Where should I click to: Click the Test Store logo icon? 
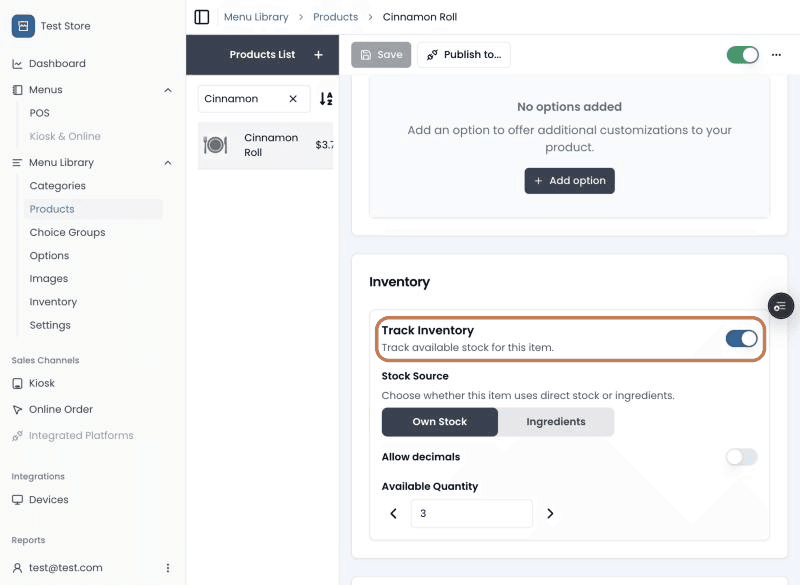pyautogui.click(x=23, y=26)
